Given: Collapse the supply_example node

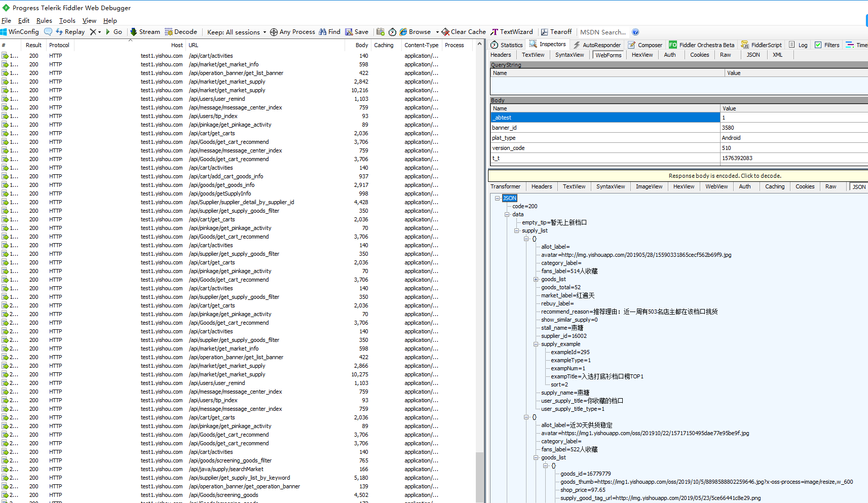Looking at the screenshot, I should 536,344.
